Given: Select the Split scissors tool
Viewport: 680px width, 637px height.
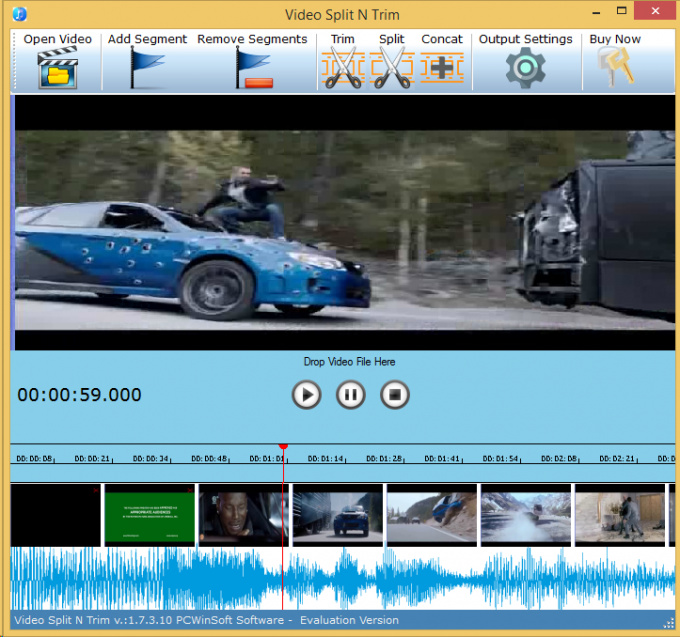Looking at the screenshot, I should 392,68.
